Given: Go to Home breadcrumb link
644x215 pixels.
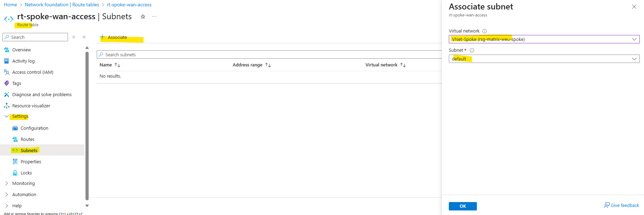Looking at the screenshot, I should click(x=11, y=5).
